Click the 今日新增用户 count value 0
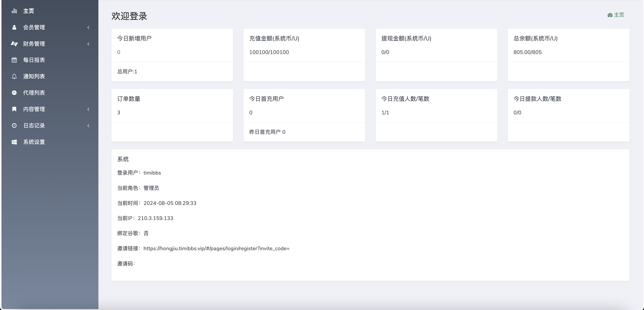Image resolution: width=644 pixels, height=310 pixels. tap(119, 52)
